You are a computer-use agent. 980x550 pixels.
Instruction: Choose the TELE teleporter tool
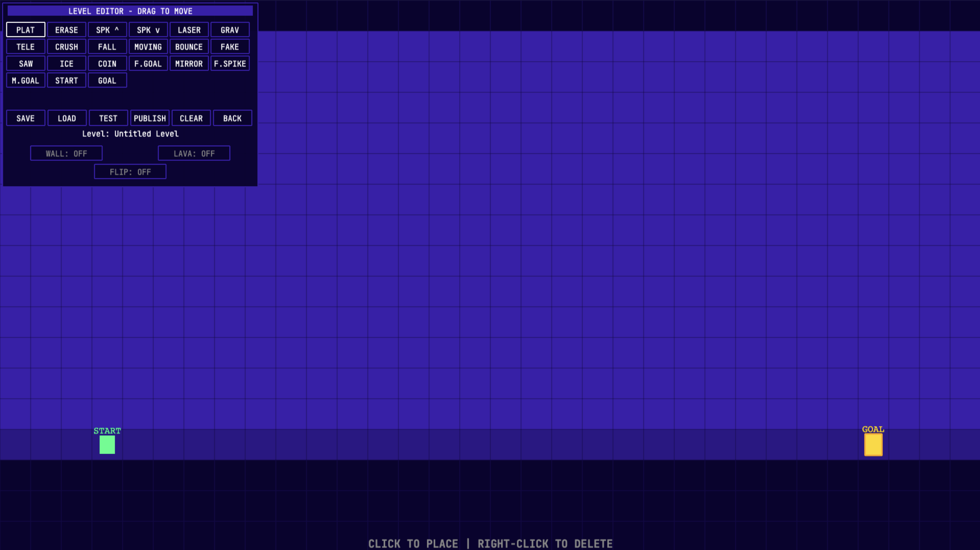[x=26, y=47]
